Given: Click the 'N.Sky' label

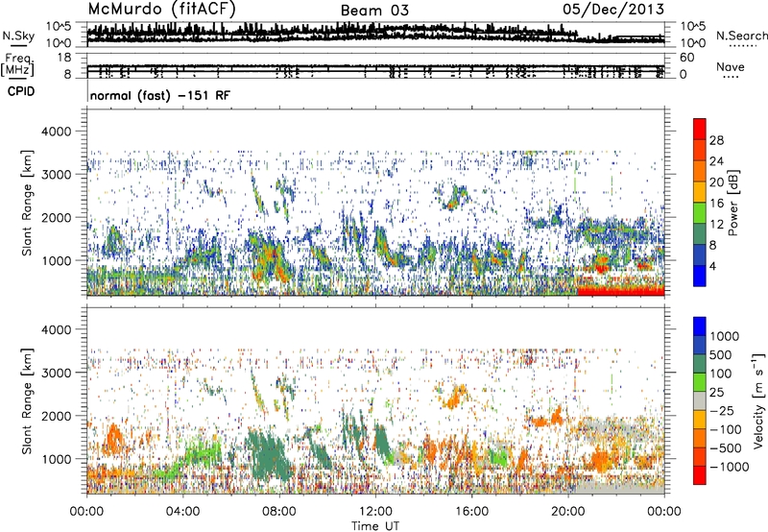Looking at the screenshot, I should click(x=18, y=36).
